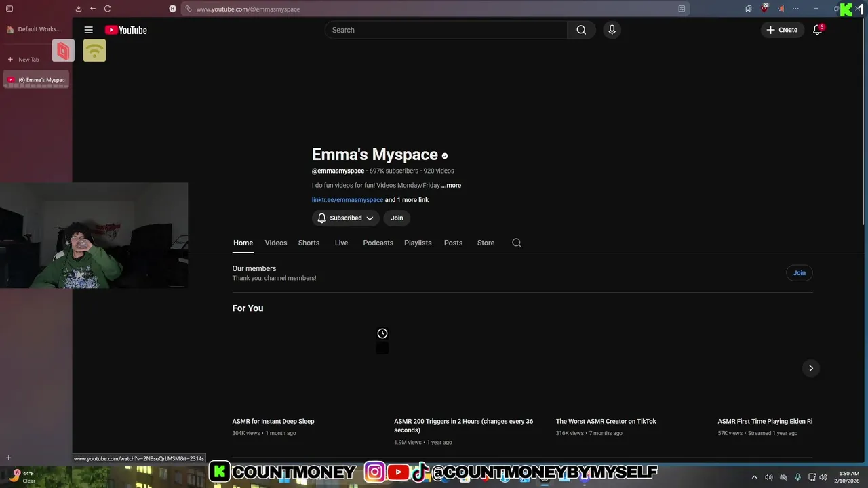Select the Emma's Myspace sidebar tab
Screen dimensions: 868x488
(x=36, y=80)
